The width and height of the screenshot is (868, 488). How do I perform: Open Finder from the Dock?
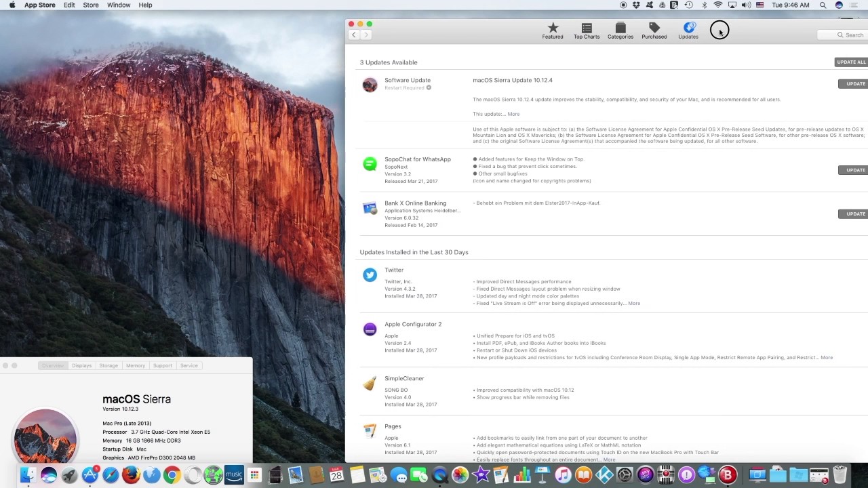point(28,474)
